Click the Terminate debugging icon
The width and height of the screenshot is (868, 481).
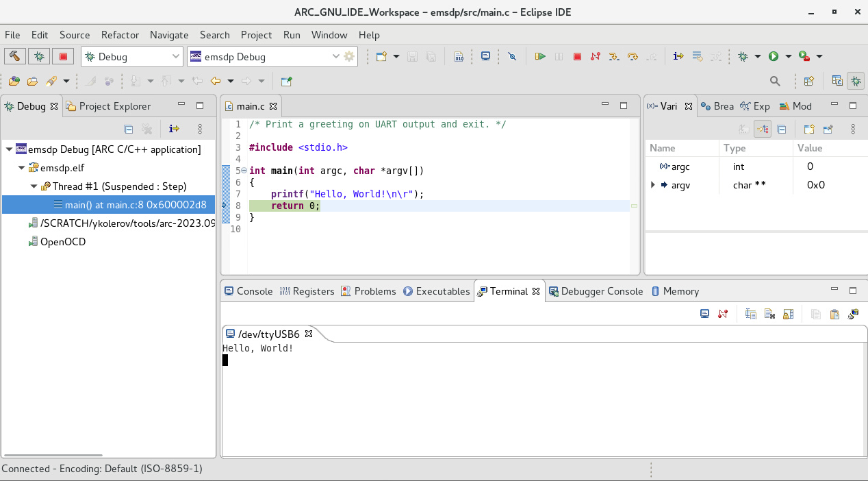click(x=576, y=56)
